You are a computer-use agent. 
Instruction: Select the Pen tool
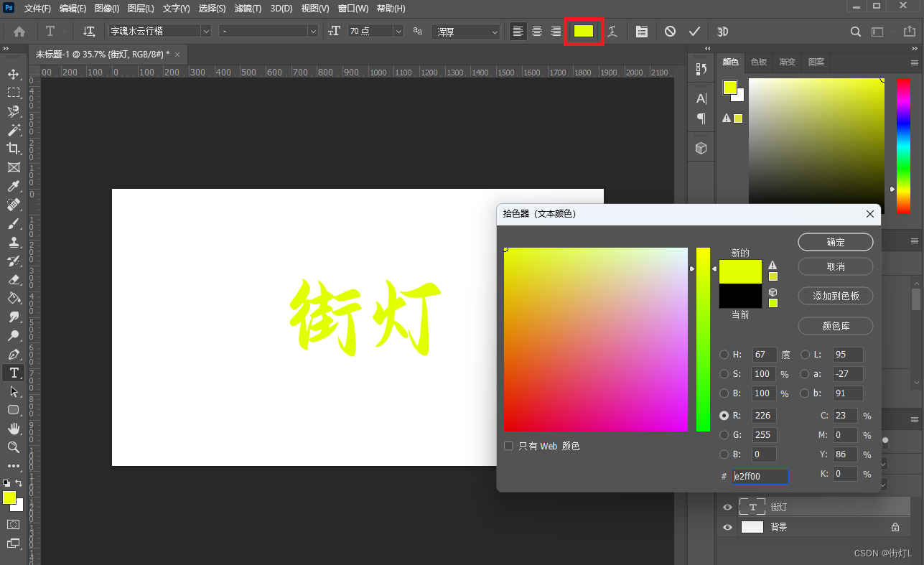(x=14, y=354)
